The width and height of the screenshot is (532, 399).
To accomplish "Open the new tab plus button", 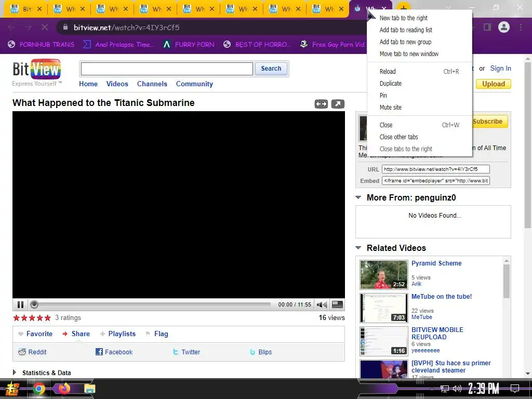I will tap(403, 9).
